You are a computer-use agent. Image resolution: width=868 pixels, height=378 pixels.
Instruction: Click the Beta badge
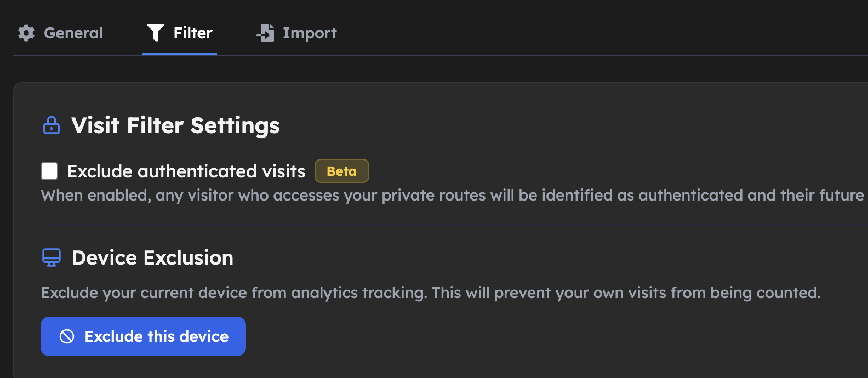click(x=341, y=170)
